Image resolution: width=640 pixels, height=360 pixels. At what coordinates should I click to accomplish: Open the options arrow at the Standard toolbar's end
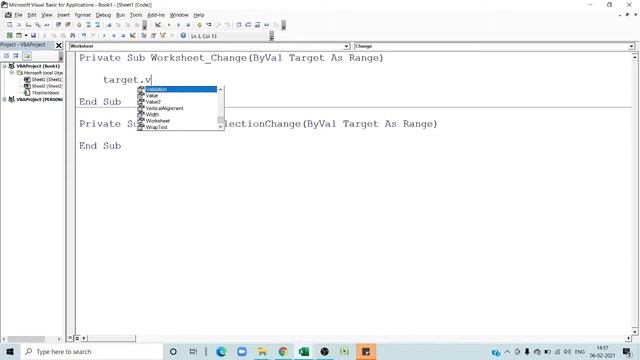tap(271, 36)
